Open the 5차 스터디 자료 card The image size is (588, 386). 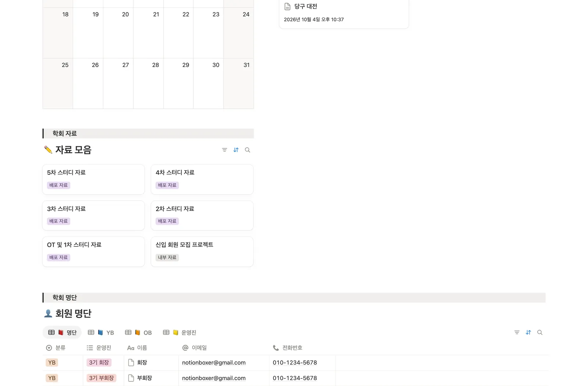(93, 179)
